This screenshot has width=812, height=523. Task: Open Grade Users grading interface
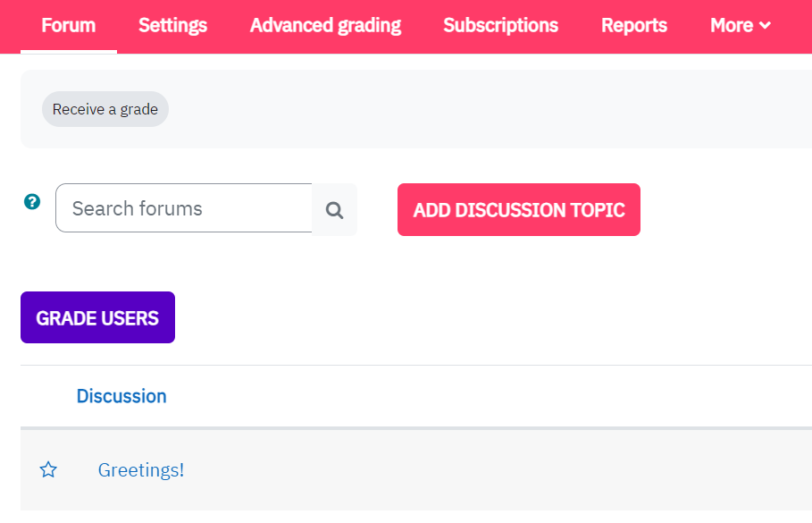pyautogui.click(x=98, y=317)
